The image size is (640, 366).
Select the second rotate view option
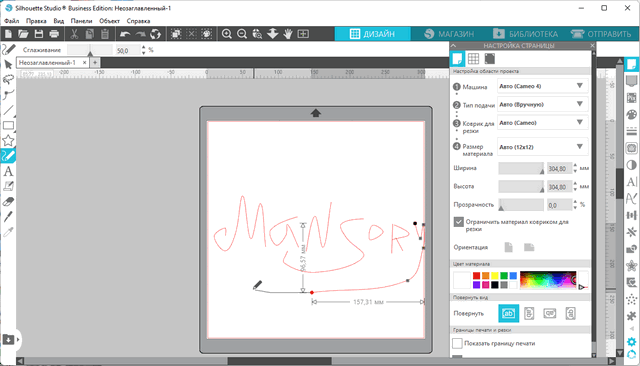click(529, 313)
